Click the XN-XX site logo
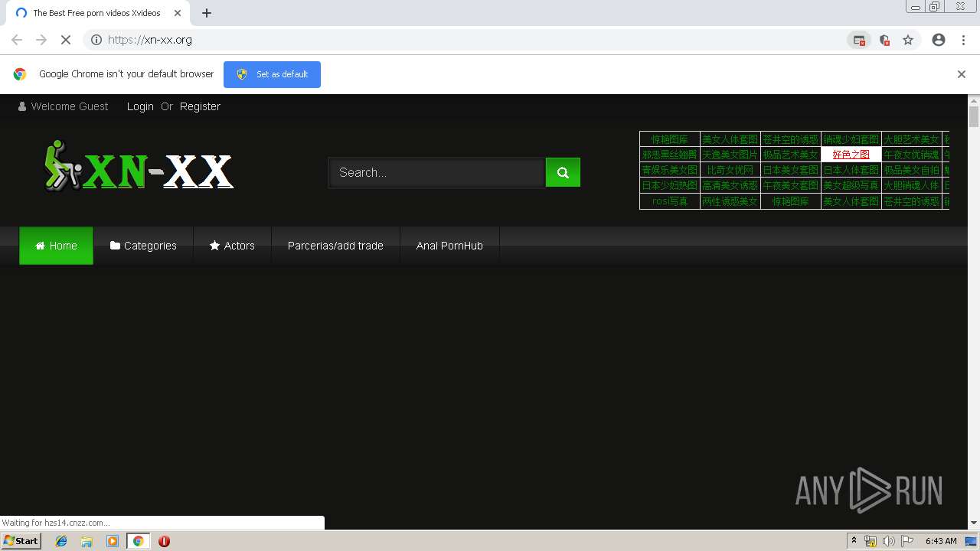 tap(139, 166)
